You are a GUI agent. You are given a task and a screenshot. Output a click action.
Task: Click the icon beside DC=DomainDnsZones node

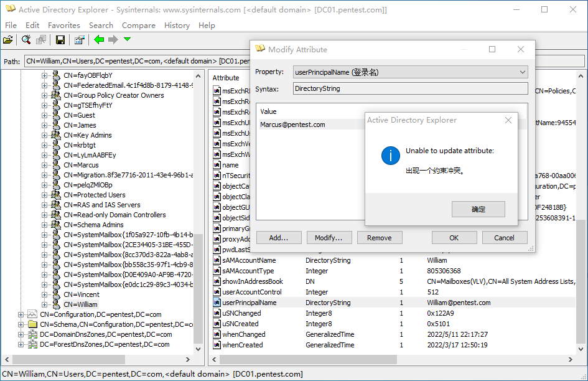click(32, 334)
